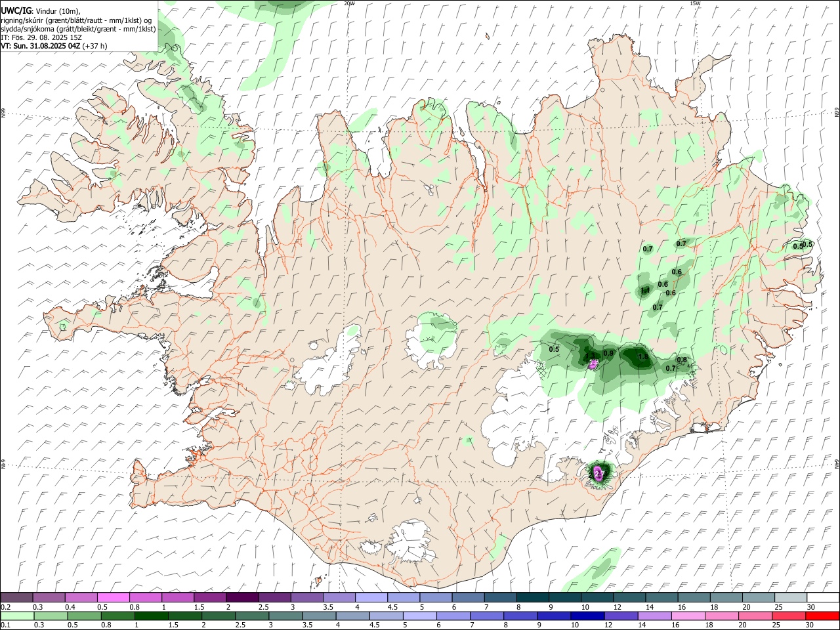Screen dimensions: 840x630
Task: Pick the orchid swatch between 0.4 and 0.5
Action: click(x=81, y=597)
